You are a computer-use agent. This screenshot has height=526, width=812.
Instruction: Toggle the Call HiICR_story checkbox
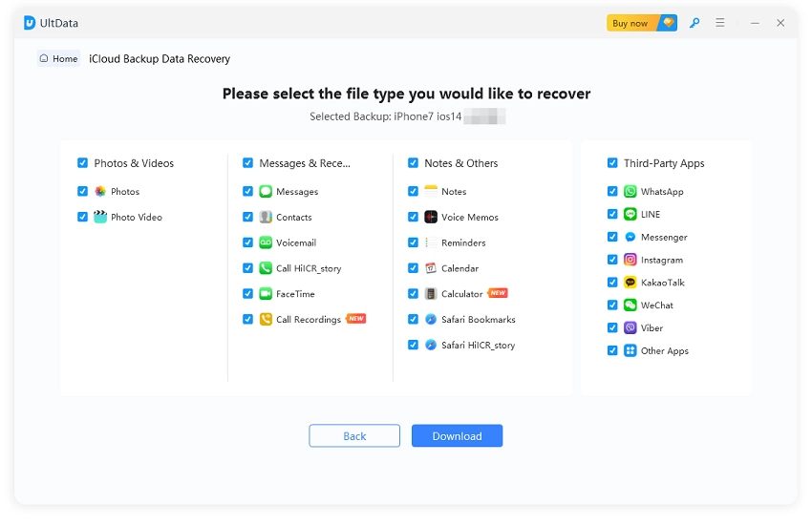click(247, 267)
